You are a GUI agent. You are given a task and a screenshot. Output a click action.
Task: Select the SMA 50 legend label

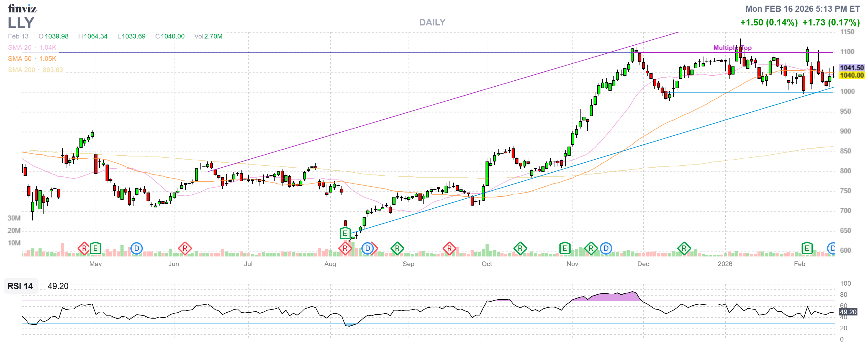coord(20,59)
